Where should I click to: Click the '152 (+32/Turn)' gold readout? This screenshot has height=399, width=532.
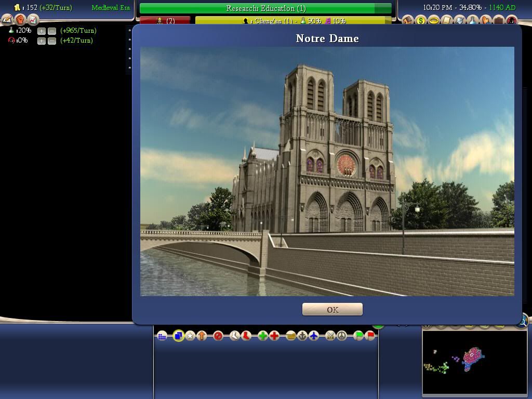click(x=49, y=7)
